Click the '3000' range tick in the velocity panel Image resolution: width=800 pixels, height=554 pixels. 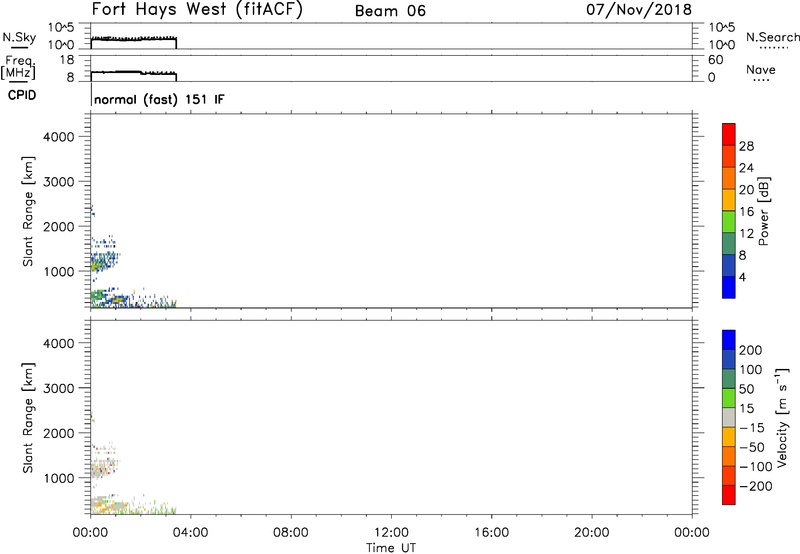(x=59, y=388)
